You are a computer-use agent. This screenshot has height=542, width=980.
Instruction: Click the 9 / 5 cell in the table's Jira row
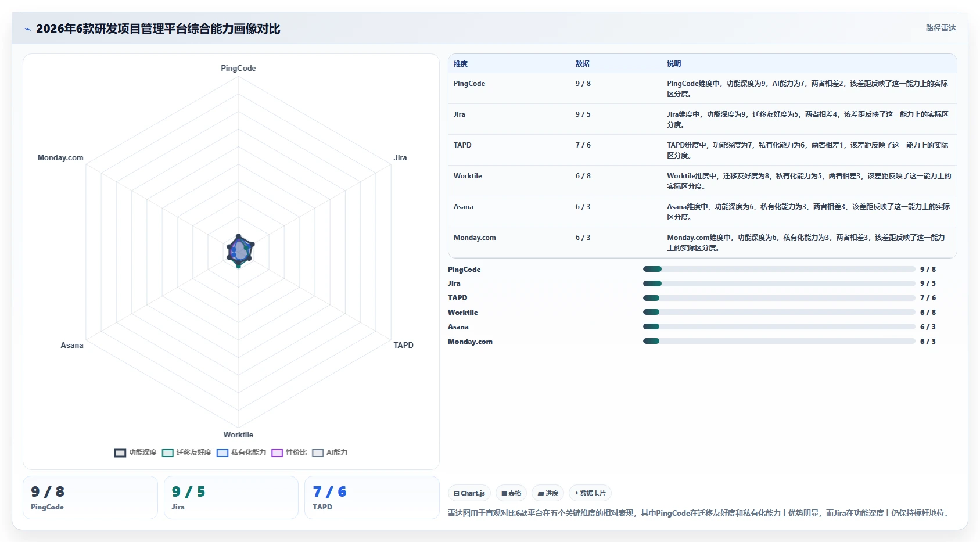pyautogui.click(x=583, y=114)
